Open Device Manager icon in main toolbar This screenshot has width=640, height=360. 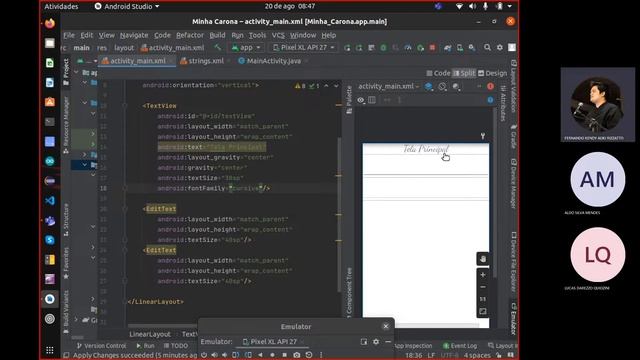tap(460, 48)
